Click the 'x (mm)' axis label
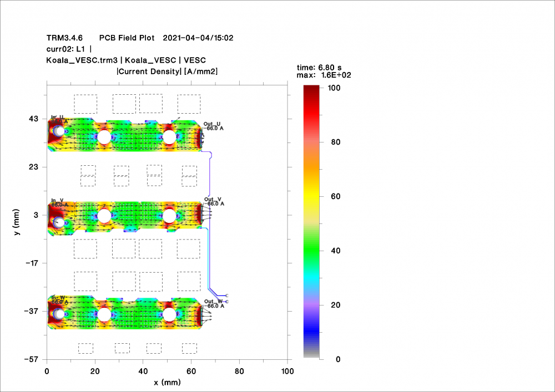Image resolution: width=555 pixels, height=392 pixels. tap(167, 382)
